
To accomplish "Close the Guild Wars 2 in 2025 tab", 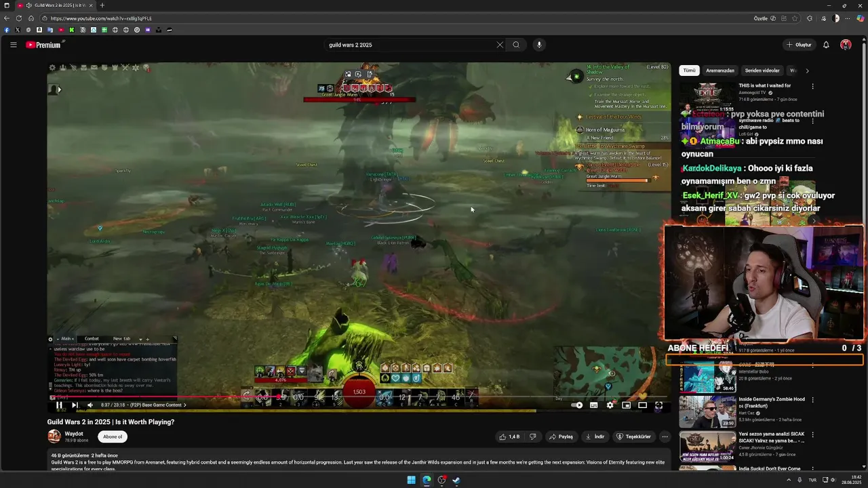I will coord(91,5).
